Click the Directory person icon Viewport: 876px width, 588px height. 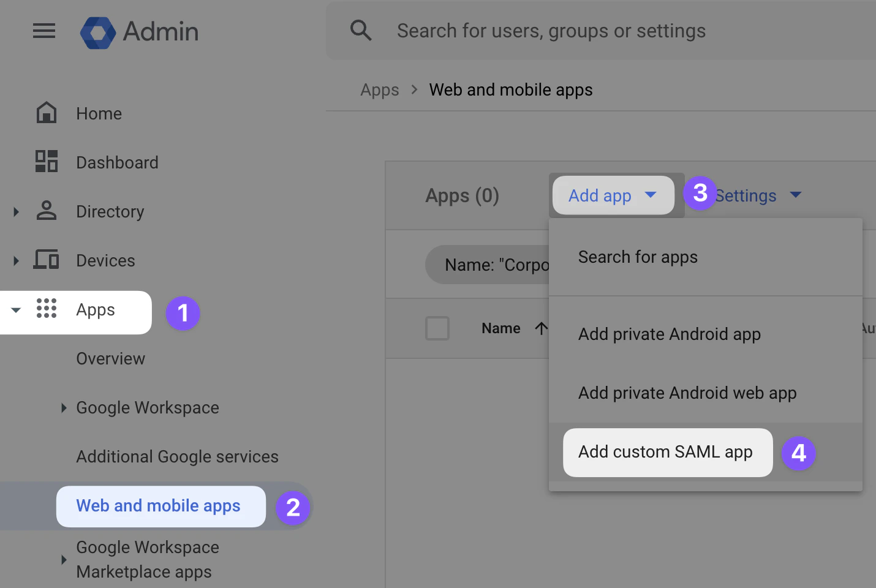[x=47, y=211]
